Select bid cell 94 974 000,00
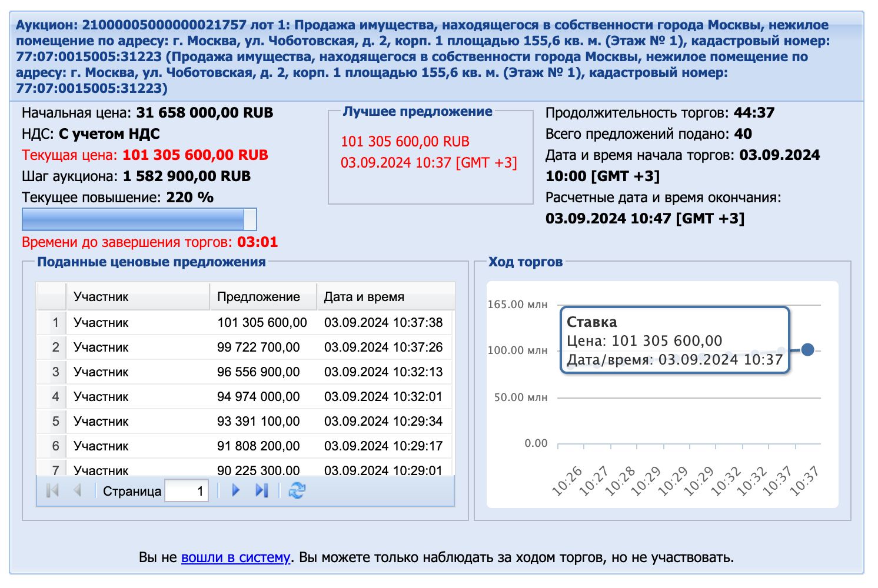The height and width of the screenshot is (588, 878). [x=258, y=396]
